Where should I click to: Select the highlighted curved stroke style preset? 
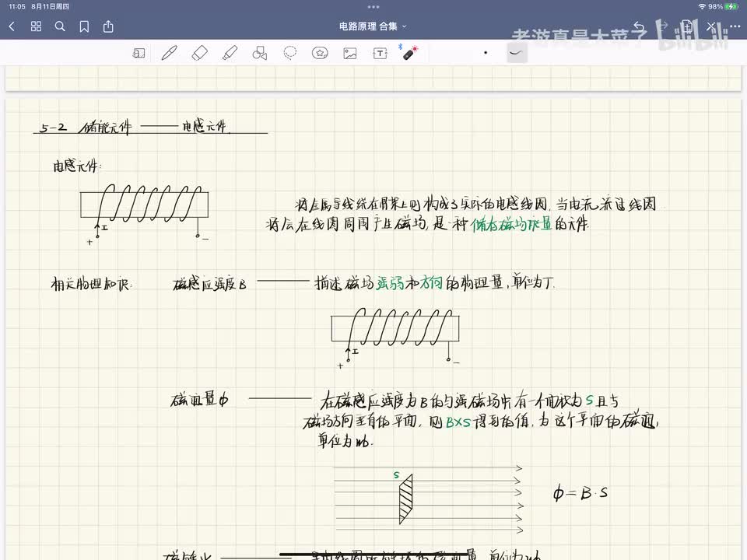(517, 53)
